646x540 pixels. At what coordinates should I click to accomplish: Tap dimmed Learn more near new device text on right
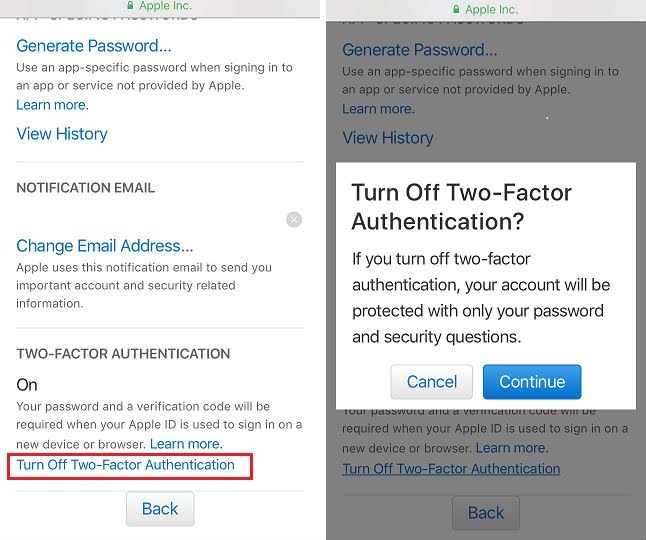(x=512, y=448)
